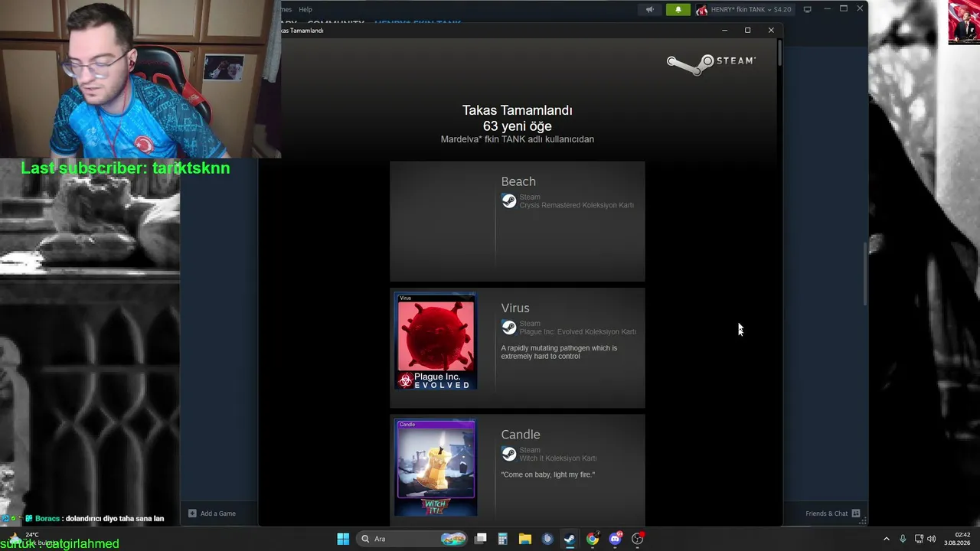Minimize the Takas Tamamlandı trade window

click(x=725, y=30)
